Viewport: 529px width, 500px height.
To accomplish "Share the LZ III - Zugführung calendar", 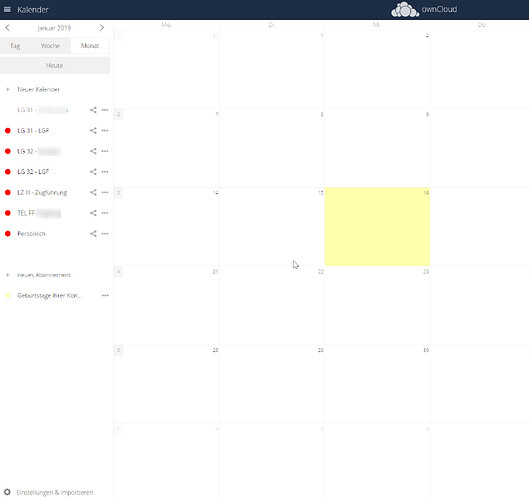I will point(93,192).
